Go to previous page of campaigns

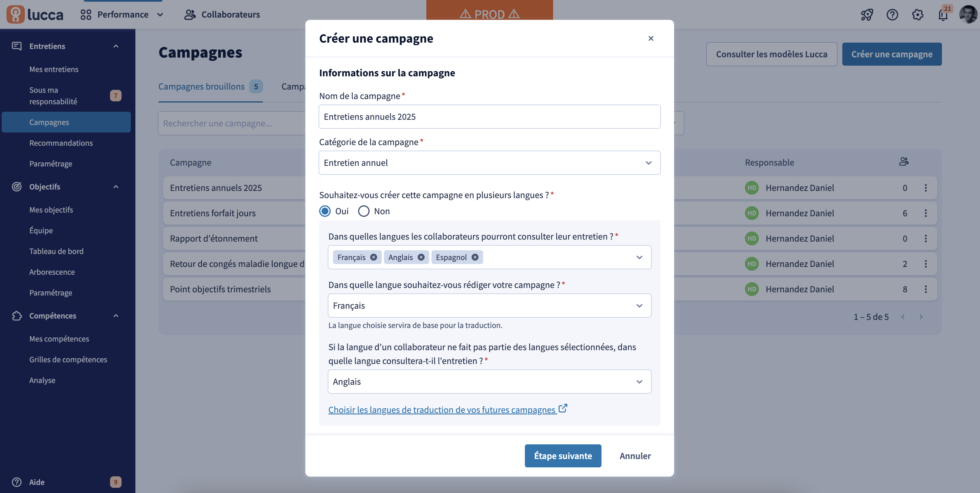point(903,317)
